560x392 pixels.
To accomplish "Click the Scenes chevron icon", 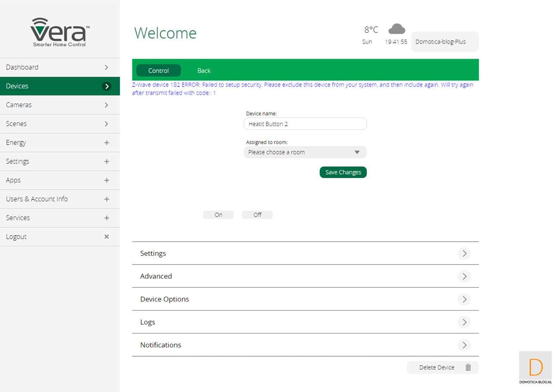I will click(x=106, y=124).
